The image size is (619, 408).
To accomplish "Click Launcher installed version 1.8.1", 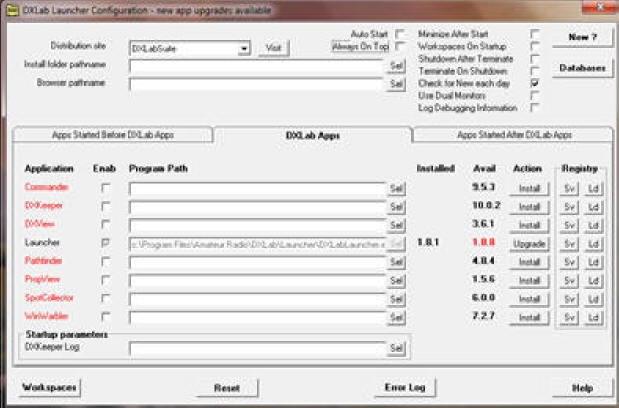I will [x=428, y=242].
